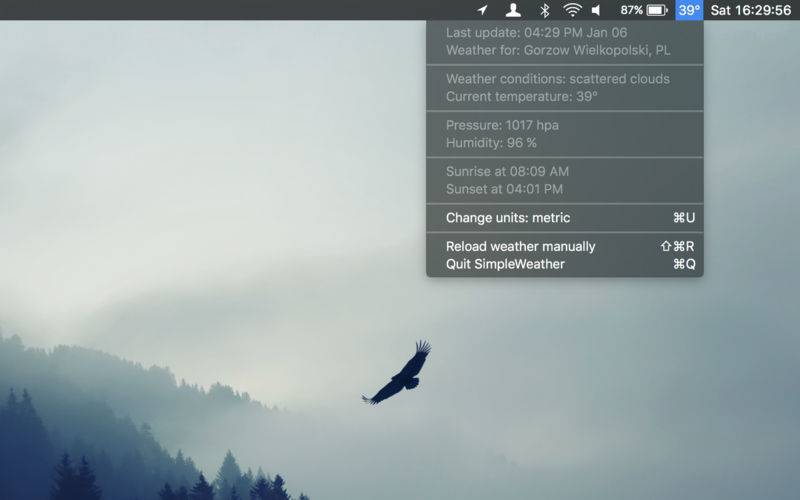Choose Reload weather manually
This screenshot has height=500, width=800.
565,246
